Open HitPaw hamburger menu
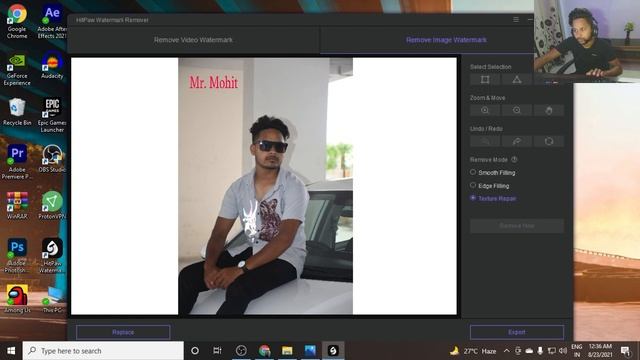The image size is (640, 360). click(x=516, y=20)
